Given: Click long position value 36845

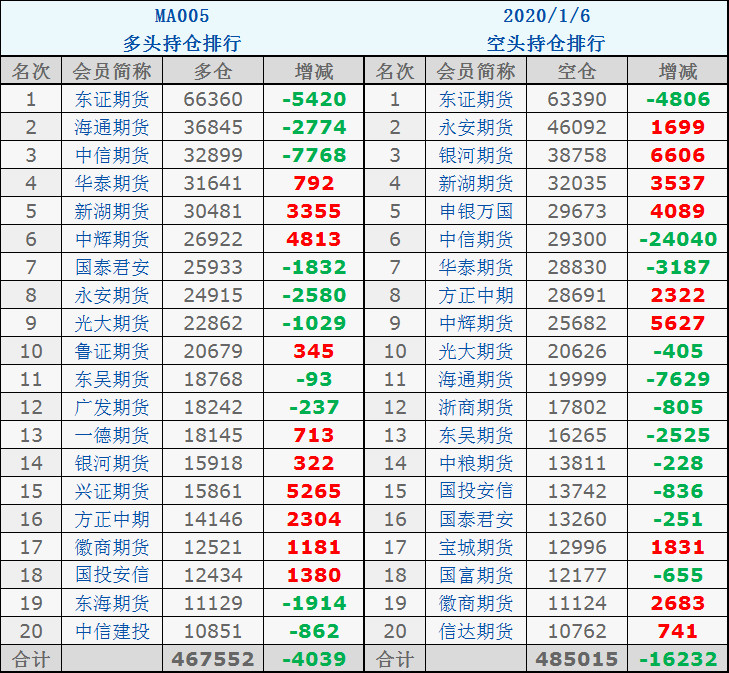Looking at the screenshot, I should coord(213,127).
